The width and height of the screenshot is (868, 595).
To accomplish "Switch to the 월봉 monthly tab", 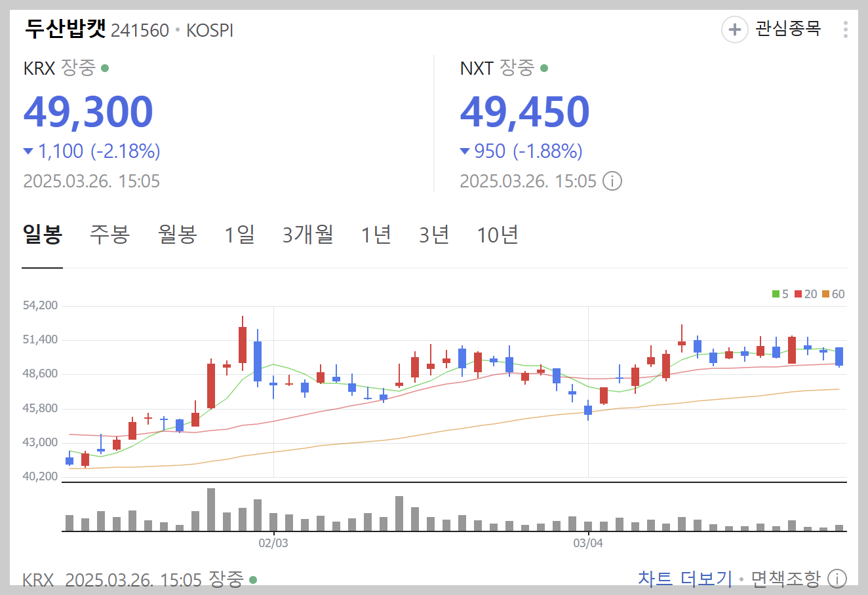I will coord(177,234).
